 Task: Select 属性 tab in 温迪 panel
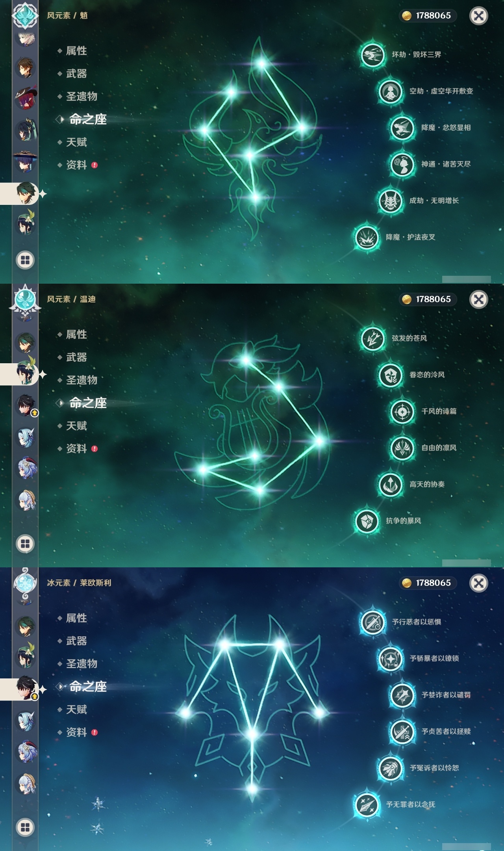[76, 334]
